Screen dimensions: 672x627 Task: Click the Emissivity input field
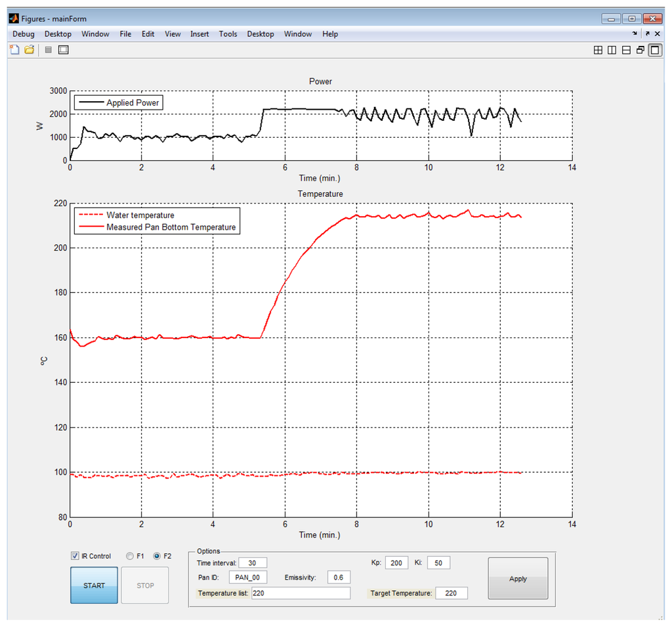pyautogui.click(x=339, y=578)
